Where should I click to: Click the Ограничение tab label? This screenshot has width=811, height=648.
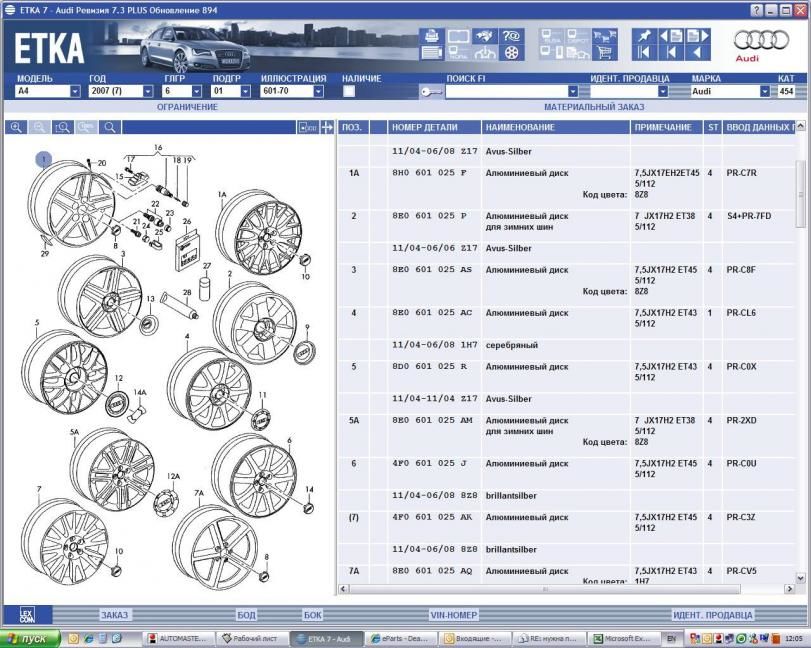click(x=187, y=107)
